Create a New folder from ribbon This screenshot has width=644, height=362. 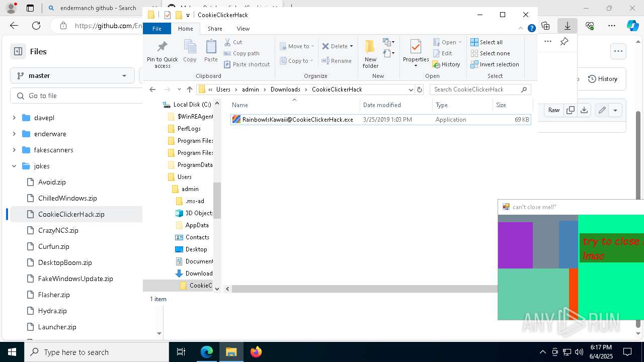(x=370, y=54)
